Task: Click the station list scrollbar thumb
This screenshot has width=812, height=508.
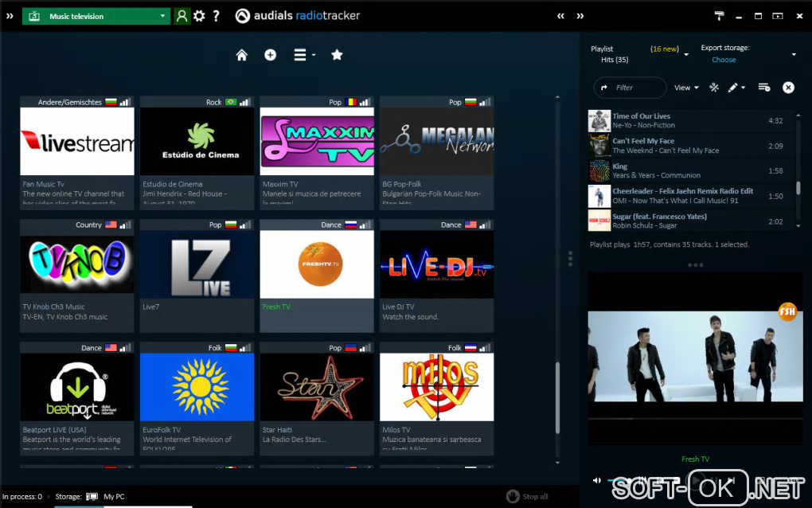Action: [557, 397]
